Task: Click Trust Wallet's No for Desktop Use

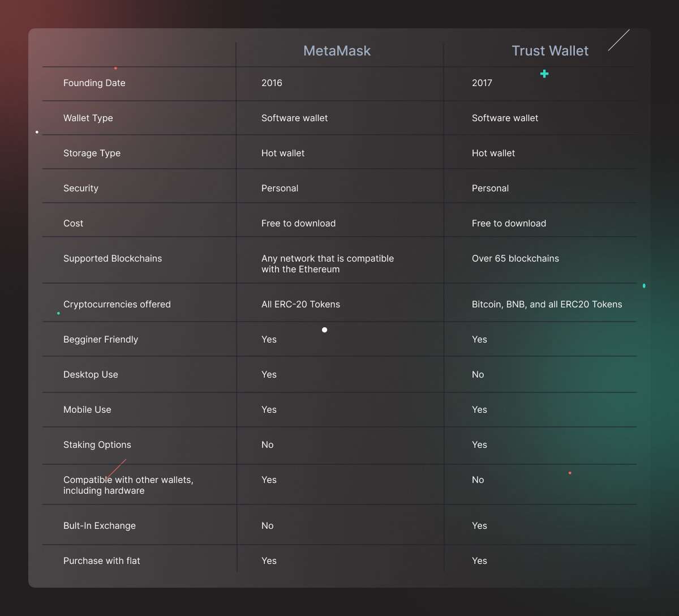Action: click(478, 374)
